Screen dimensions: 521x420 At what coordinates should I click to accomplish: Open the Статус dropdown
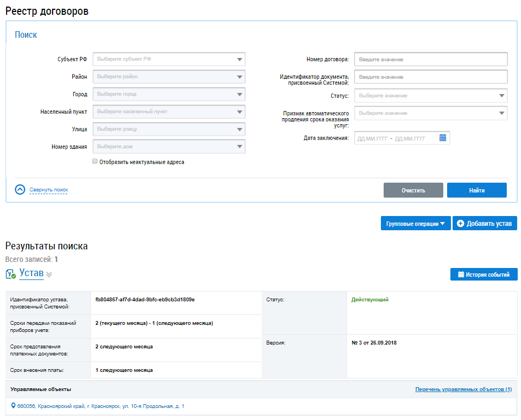point(431,96)
